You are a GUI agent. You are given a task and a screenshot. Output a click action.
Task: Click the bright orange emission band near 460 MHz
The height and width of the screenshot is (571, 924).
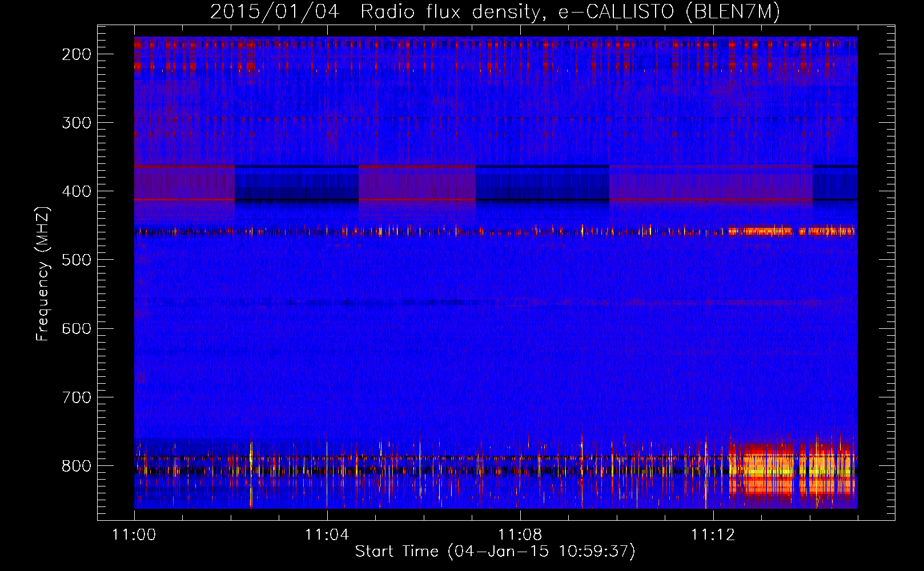[x=792, y=231]
